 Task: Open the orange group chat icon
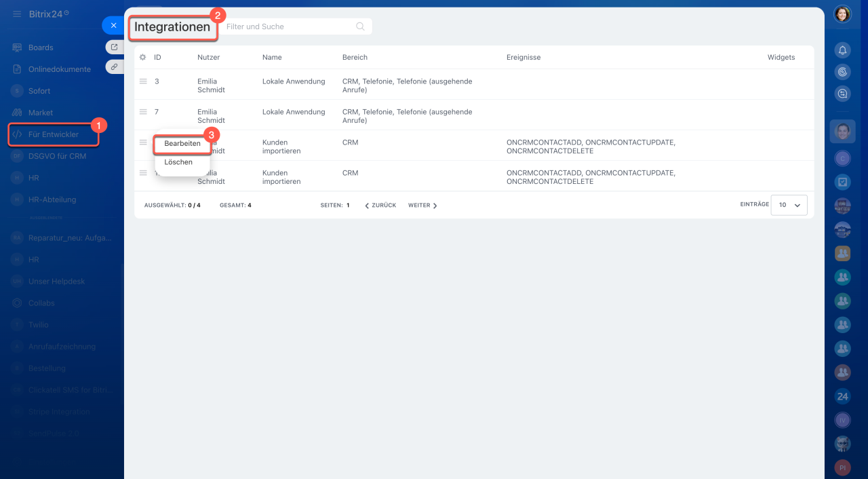pyautogui.click(x=842, y=253)
